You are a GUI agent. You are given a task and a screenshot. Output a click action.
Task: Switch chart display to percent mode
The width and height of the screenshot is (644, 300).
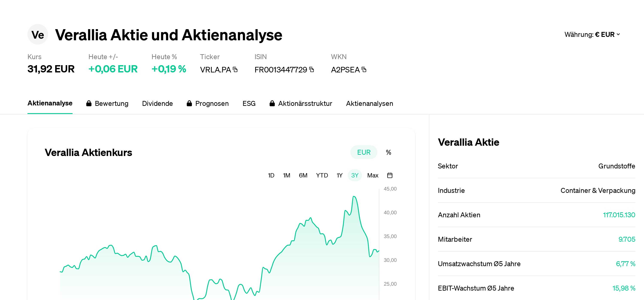tap(388, 152)
